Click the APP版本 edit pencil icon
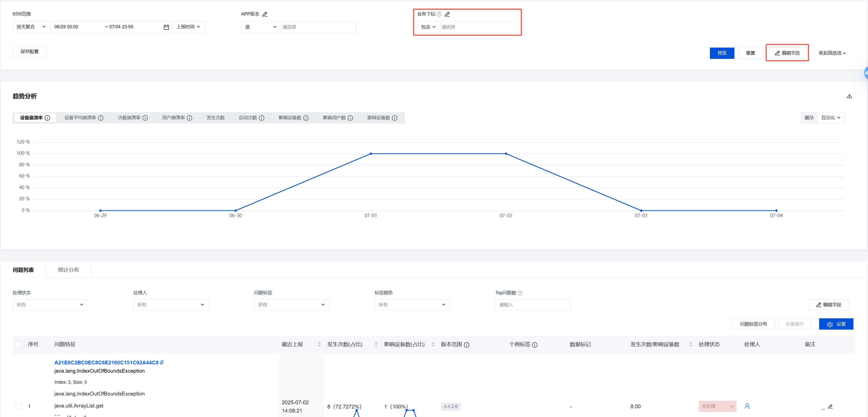 (265, 14)
